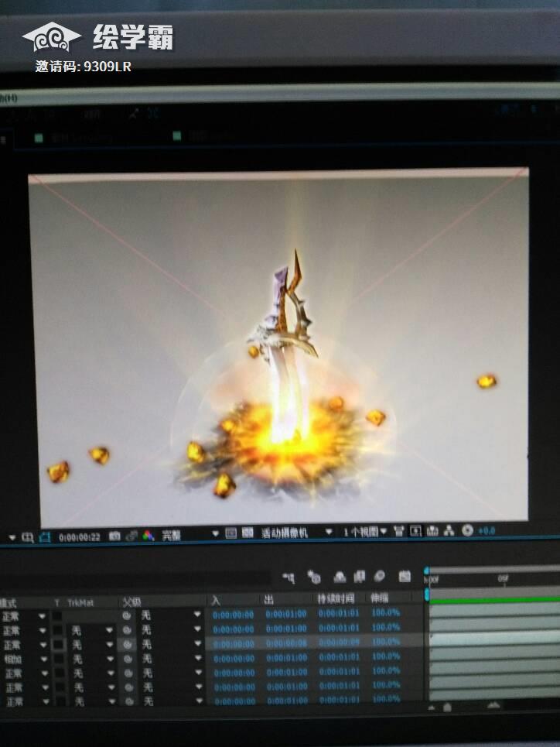Toggle preserve transparency T box in the 相加 row
Image resolution: width=560 pixels, height=747 pixels.
coord(59,660)
